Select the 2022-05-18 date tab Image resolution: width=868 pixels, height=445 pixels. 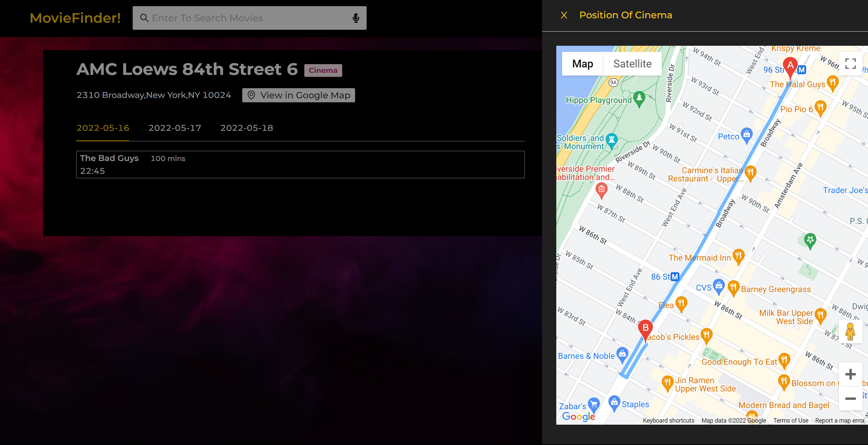[x=247, y=128]
